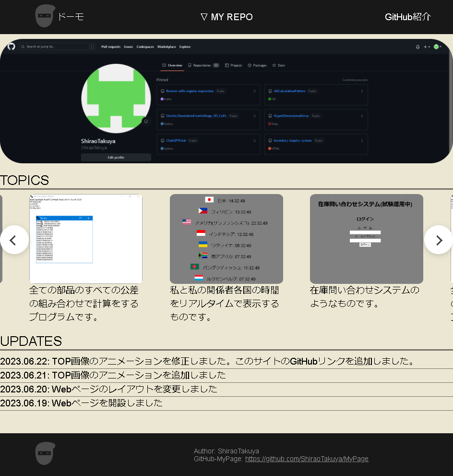Open the calculation program screenshot thumbnail

86,239
